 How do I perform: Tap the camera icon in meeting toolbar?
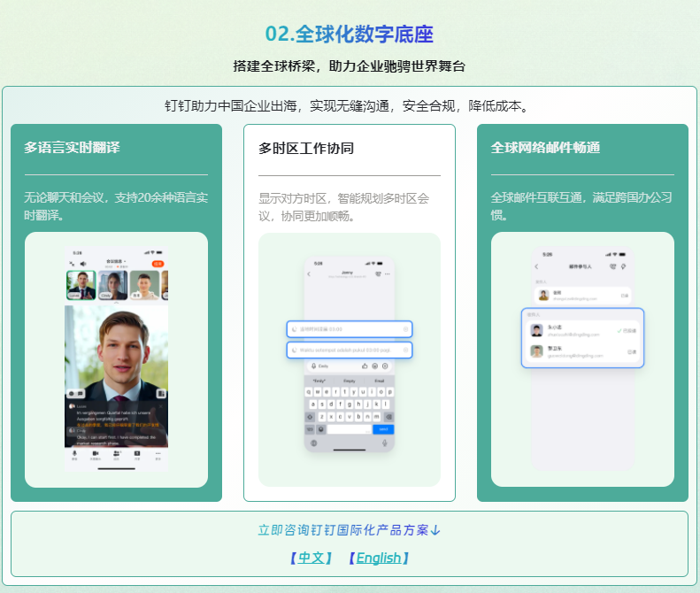point(95,453)
